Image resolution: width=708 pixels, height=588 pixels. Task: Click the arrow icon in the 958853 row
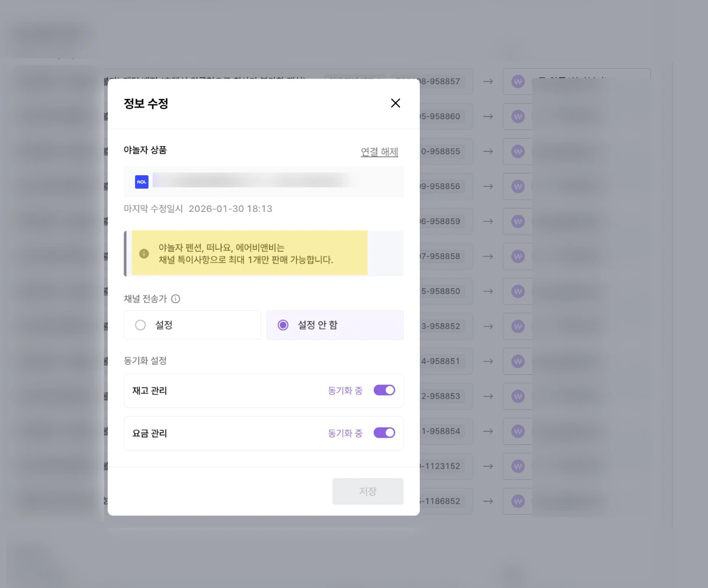click(x=488, y=396)
